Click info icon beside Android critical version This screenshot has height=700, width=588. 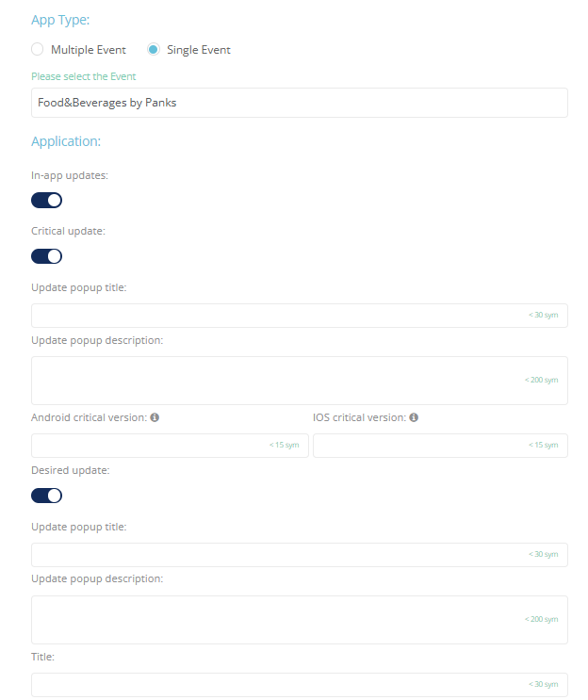[x=155, y=417]
